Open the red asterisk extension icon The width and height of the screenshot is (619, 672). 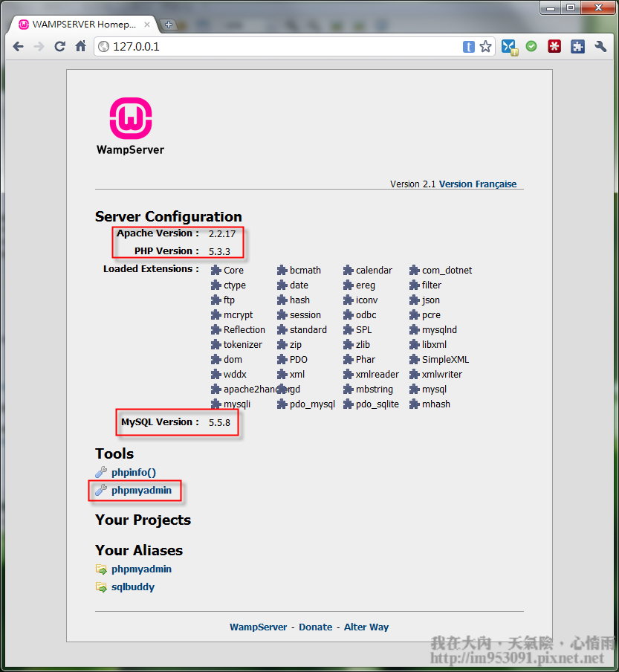click(554, 47)
